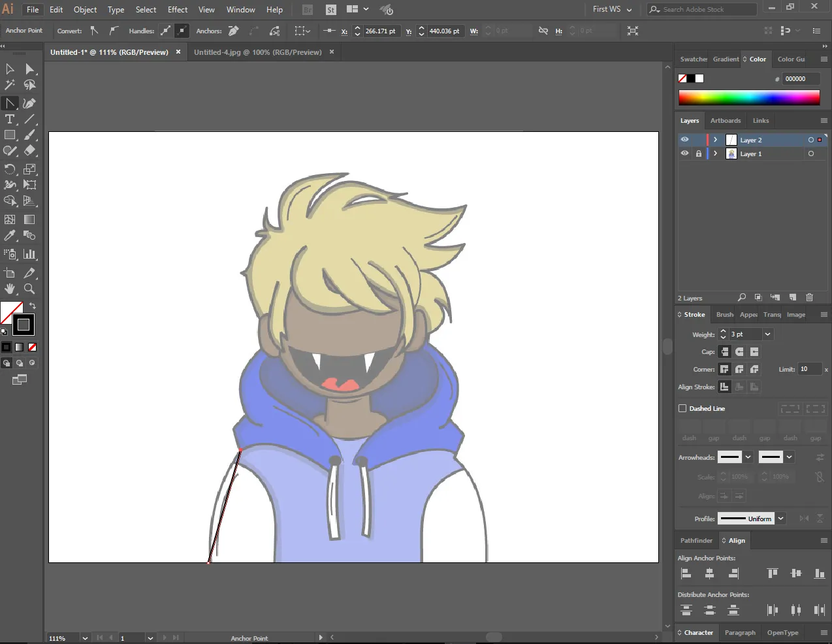Open the File menu
Image resolution: width=832 pixels, height=644 pixels.
33,9
